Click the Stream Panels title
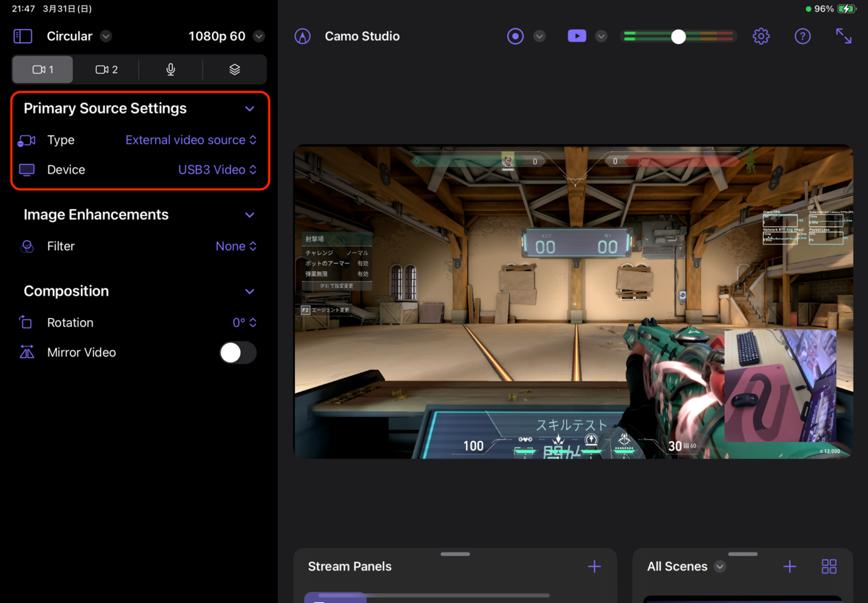Viewport: 868px width, 603px height. (349, 567)
